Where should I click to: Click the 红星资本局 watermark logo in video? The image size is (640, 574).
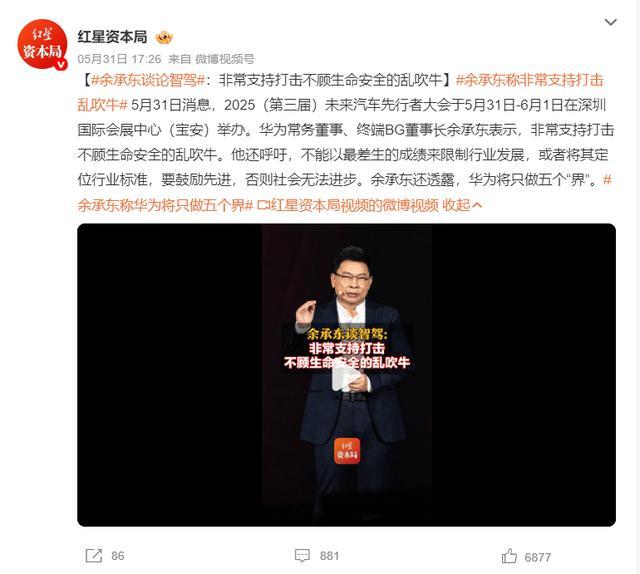[x=347, y=451]
